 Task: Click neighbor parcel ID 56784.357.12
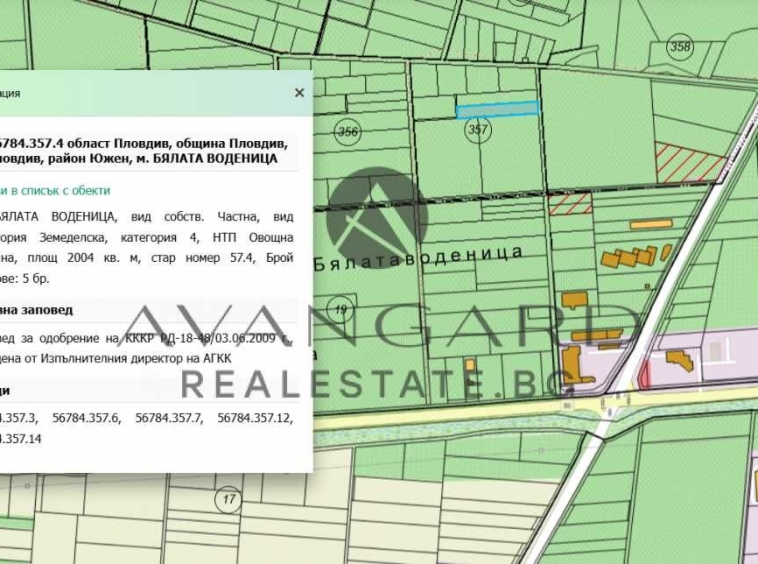(255, 418)
